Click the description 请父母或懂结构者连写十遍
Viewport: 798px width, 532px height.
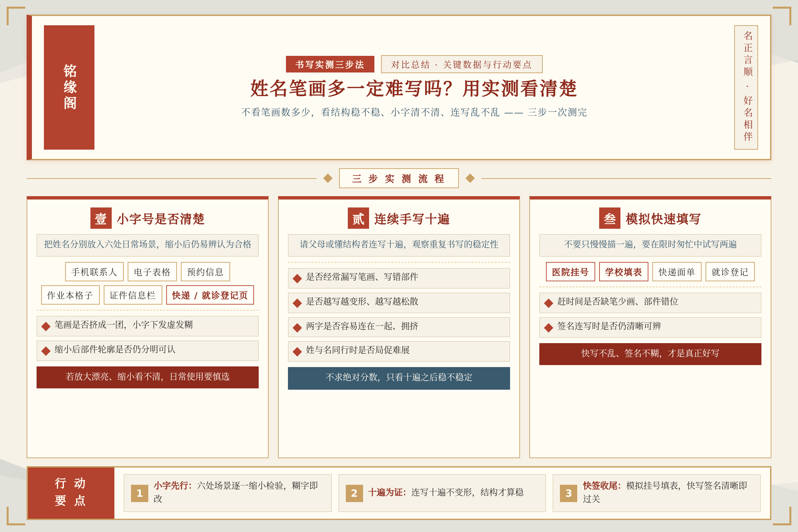[399, 245]
